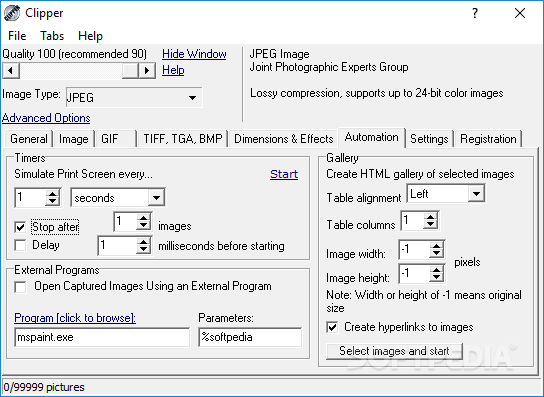
Task: Select the Automation tab
Action: pos(372,137)
